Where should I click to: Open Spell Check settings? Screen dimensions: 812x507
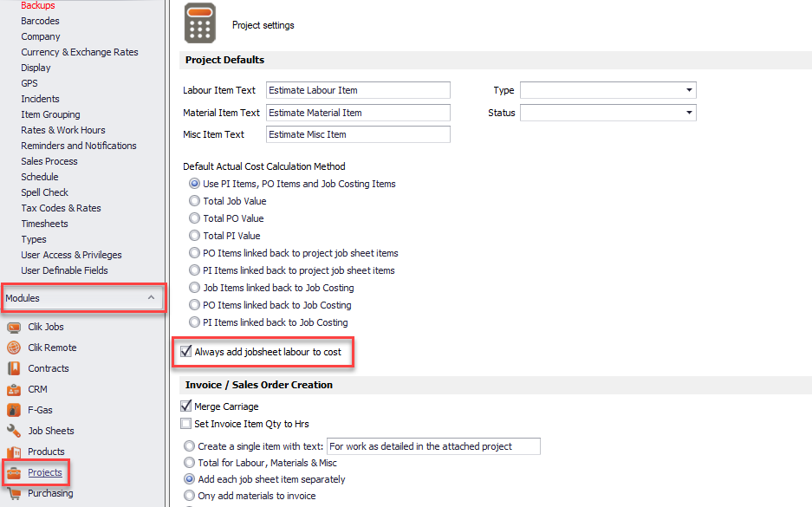44,192
